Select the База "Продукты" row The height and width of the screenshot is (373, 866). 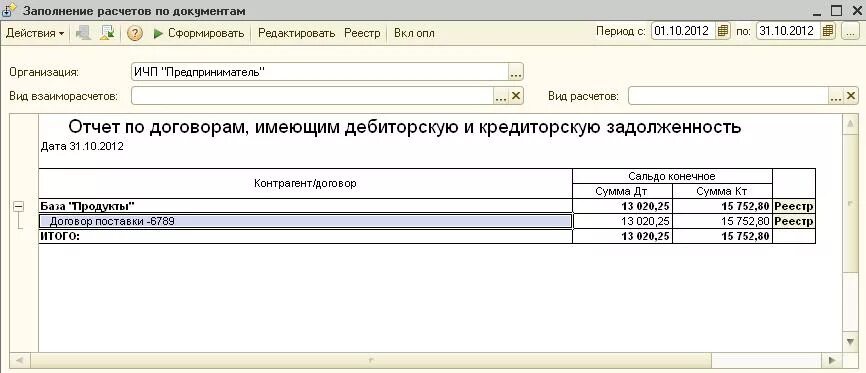point(305,206)
